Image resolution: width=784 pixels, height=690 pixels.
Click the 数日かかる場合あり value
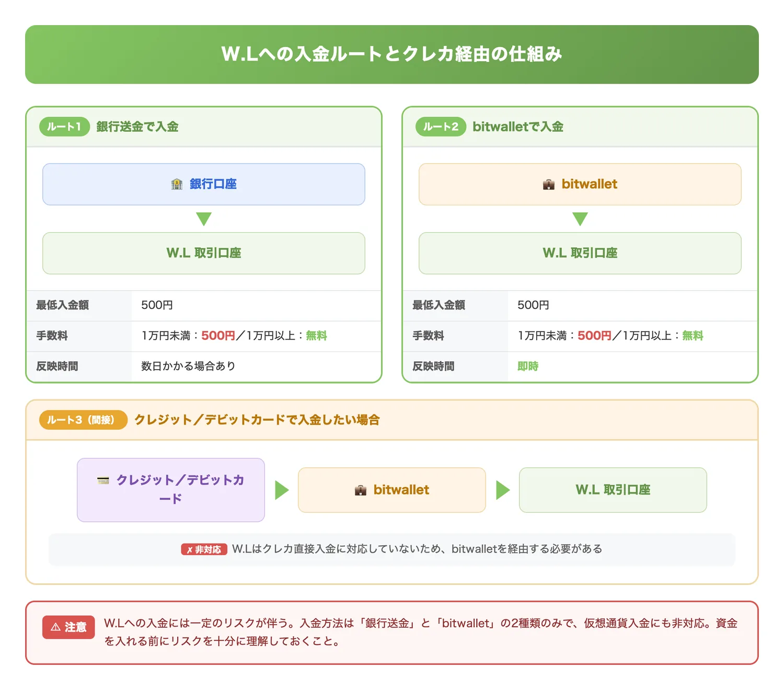coord(188,366)
